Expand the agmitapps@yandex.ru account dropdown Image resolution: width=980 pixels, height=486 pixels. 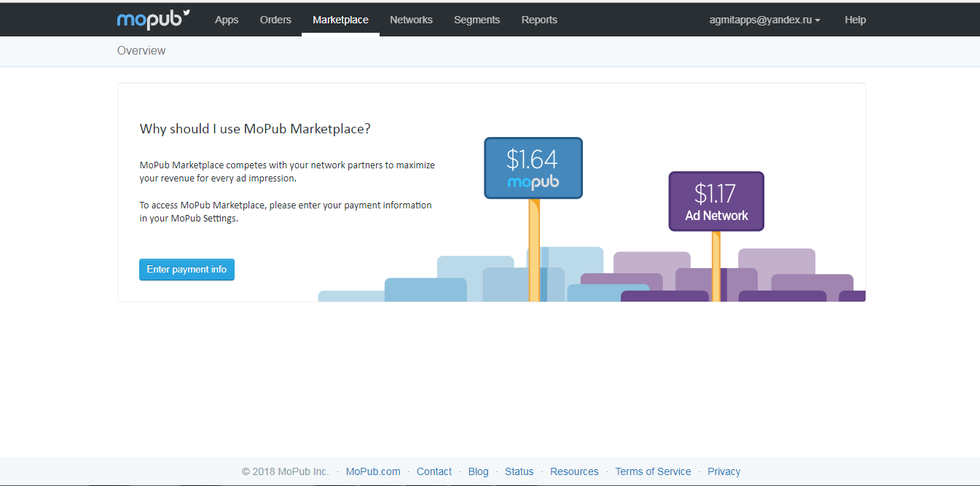pyautogui.click(x=764, y=20)
